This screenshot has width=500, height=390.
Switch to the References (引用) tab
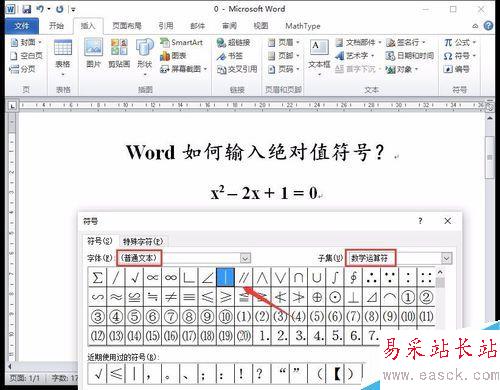(x=166, y=26)
